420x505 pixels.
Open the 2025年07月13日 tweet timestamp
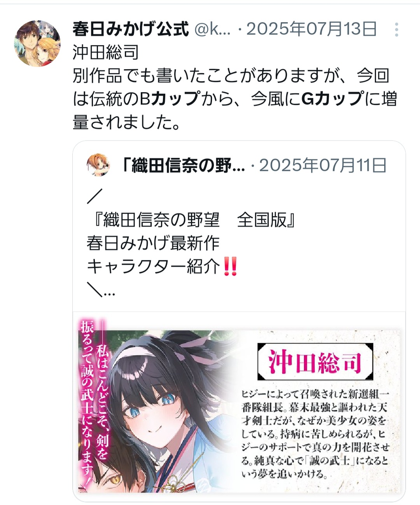coord(311,29)
